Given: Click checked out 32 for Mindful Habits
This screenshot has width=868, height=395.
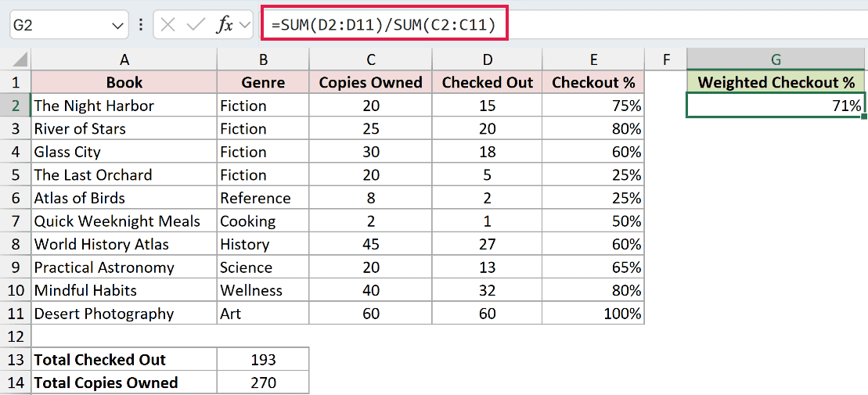Looking at the screenshot, I should pyautogui.click(x=487, y=291).
